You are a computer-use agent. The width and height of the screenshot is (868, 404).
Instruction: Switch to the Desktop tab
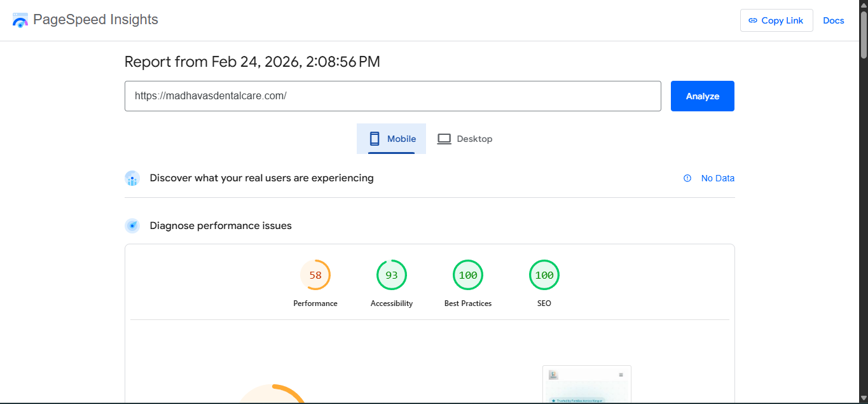click(x=465, y=139)
